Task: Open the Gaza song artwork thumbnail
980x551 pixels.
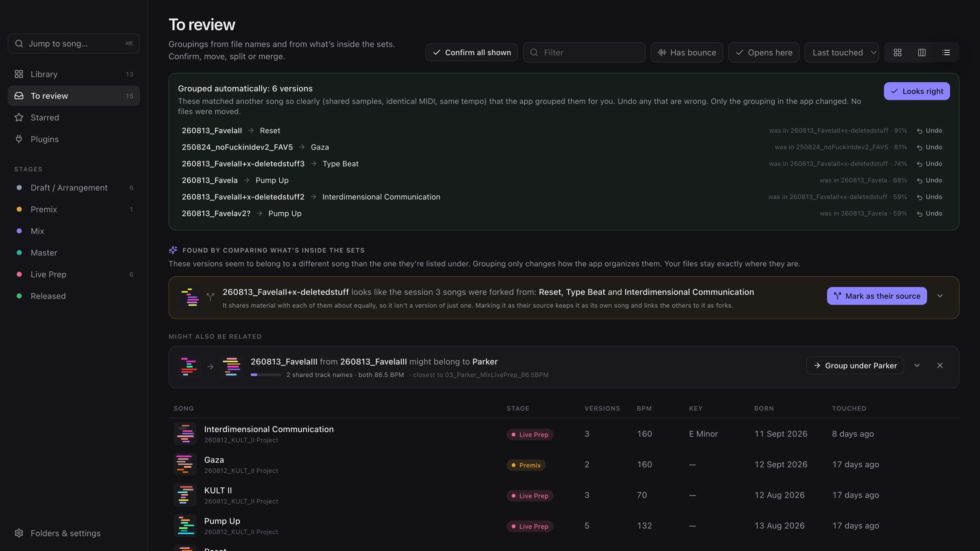Action: [185, 464]
